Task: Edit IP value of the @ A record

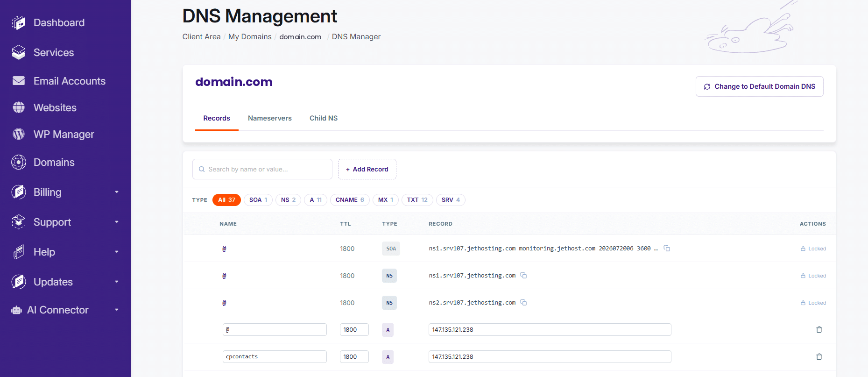Action: pos(550,329)
